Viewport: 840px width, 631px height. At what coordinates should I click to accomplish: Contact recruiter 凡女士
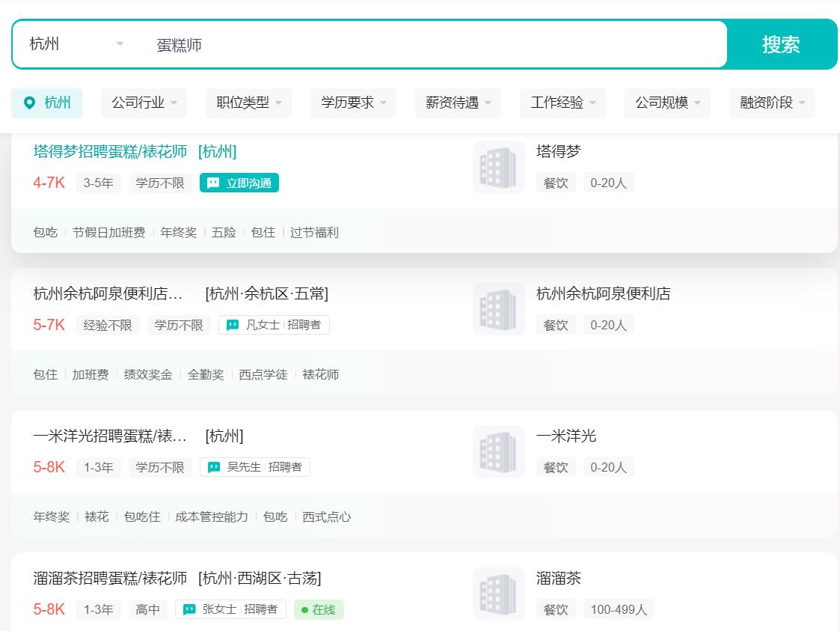(274, 325)
